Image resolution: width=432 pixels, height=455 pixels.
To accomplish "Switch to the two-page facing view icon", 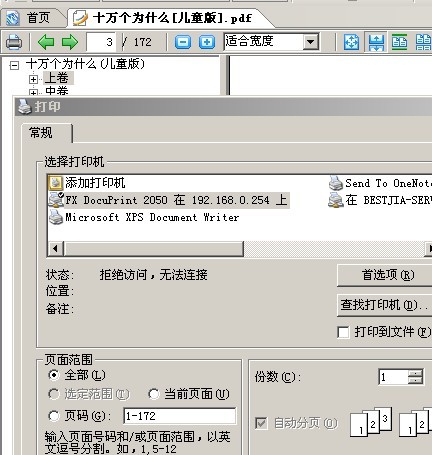I will (399, 42).
